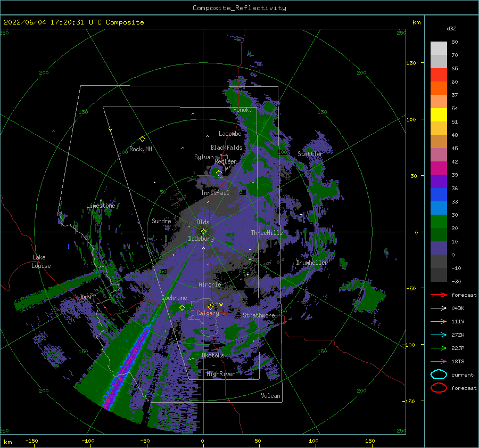Viewport: 479px width, 448px height.
Task: Click the Okotoks label
Action: tap(213, 355)
